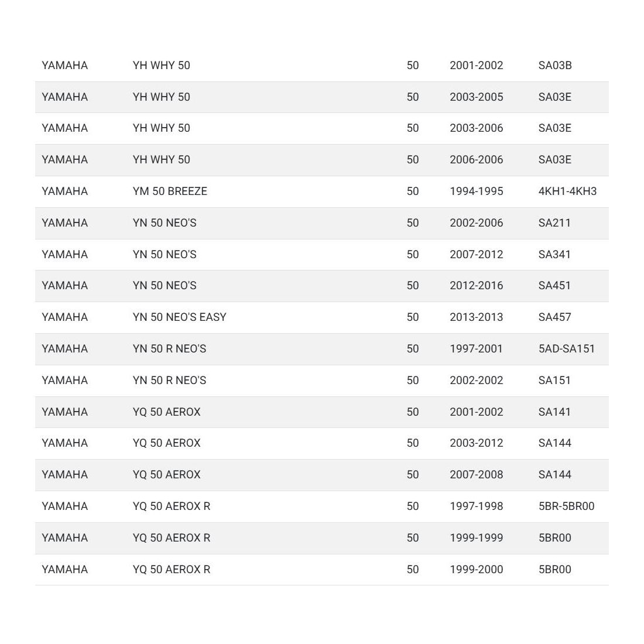Click the 2012-2016 year range
This screenshot has width=644, height=644.
[476, 286]
